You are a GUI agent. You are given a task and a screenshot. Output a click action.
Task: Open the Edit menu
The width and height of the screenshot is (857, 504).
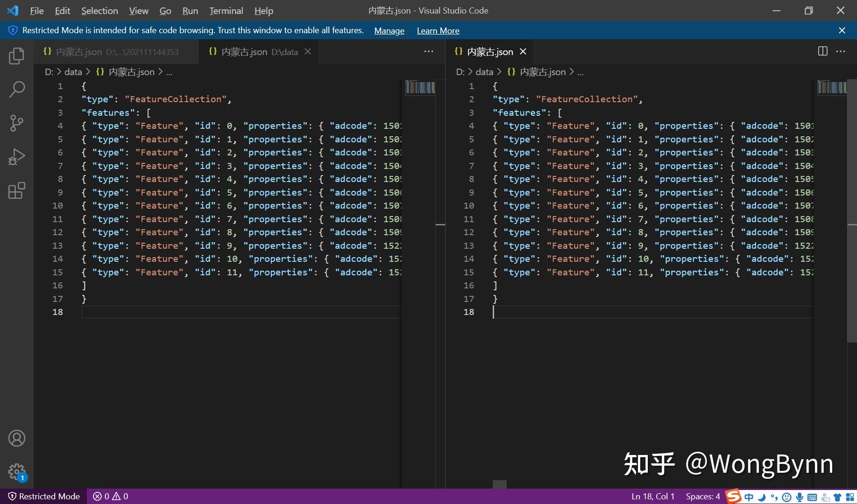tap(62, 11)
